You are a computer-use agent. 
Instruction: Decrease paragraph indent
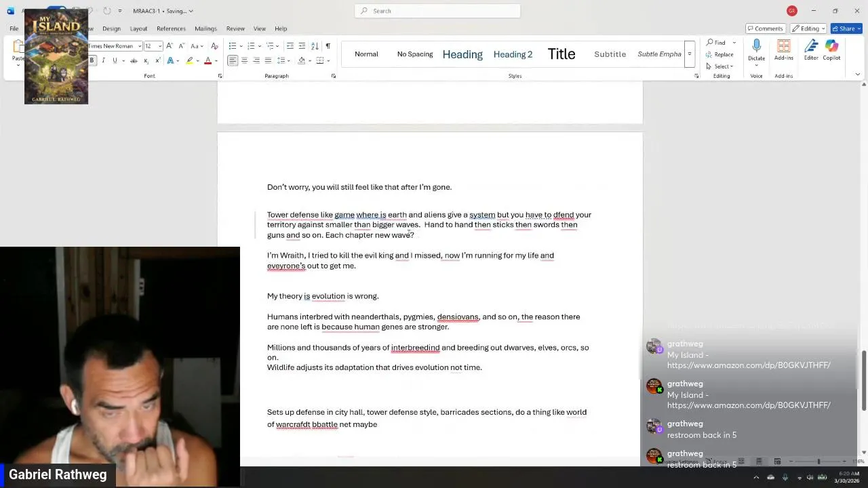click(x=290, y=46)
